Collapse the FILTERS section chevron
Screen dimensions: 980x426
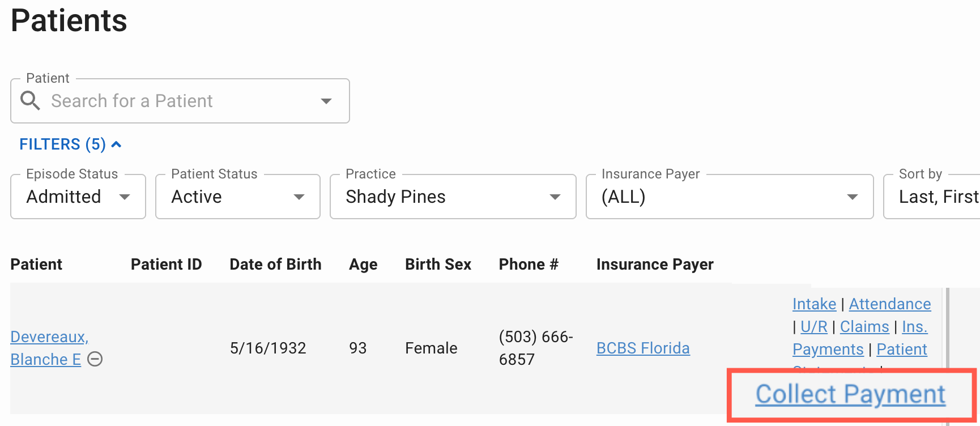116,144
